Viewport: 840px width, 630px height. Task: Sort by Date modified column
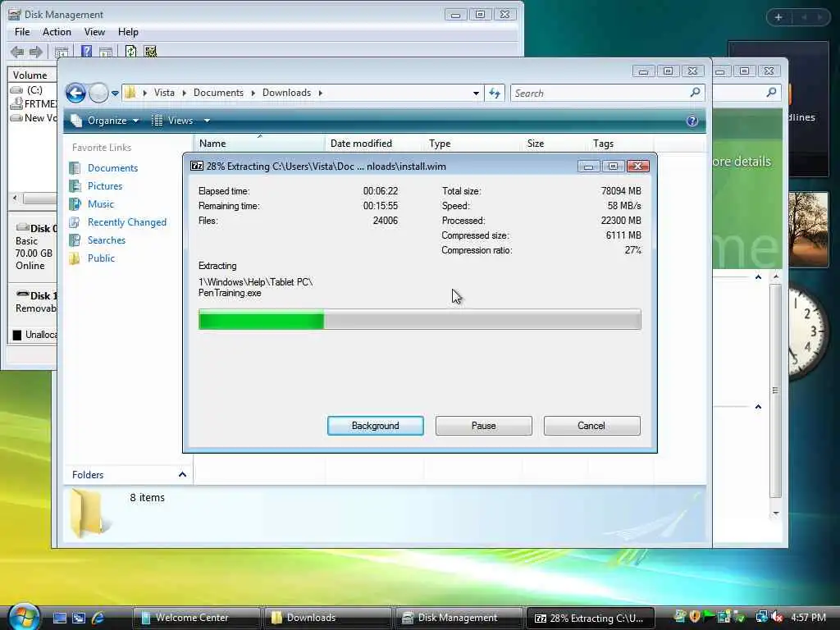374,144
